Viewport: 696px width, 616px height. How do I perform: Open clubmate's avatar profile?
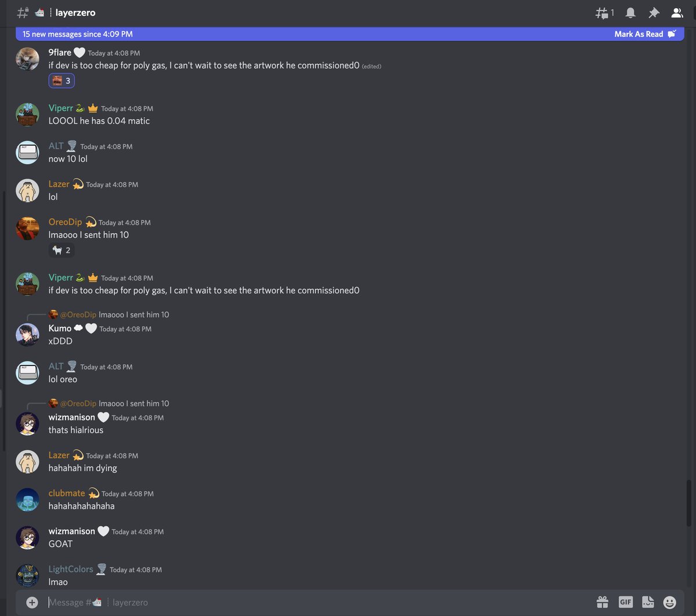[x=27, y=499]
